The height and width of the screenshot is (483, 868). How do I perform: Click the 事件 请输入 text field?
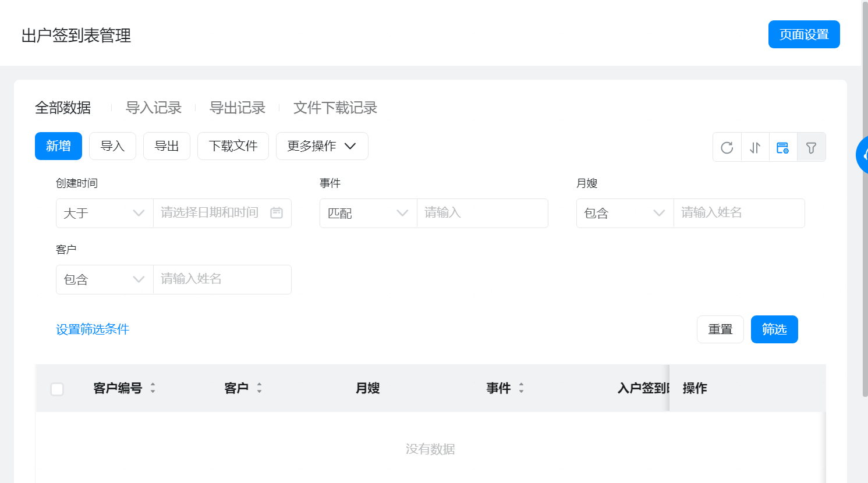(483, 213)
